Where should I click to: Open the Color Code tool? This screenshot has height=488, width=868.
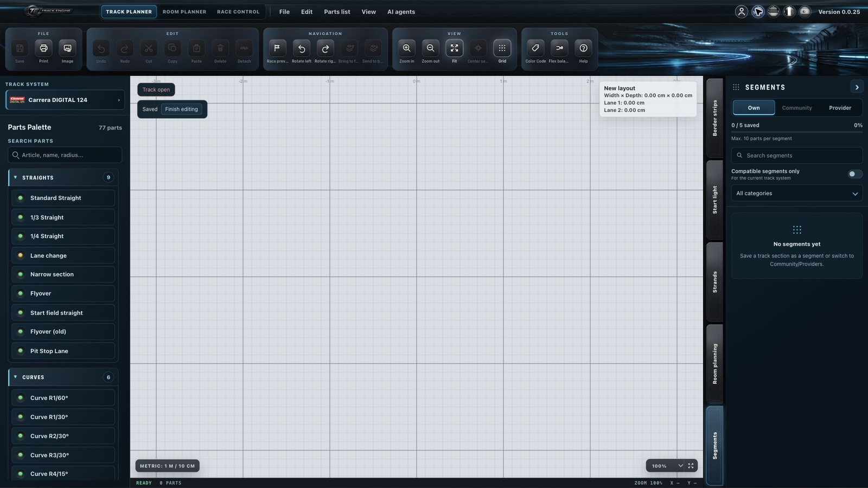tap(535, 48)
